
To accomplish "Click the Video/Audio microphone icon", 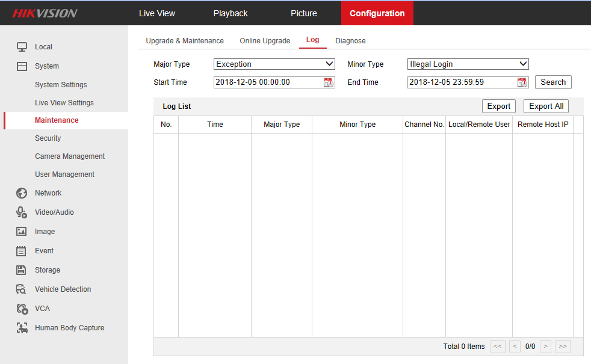I will [22, 212].
